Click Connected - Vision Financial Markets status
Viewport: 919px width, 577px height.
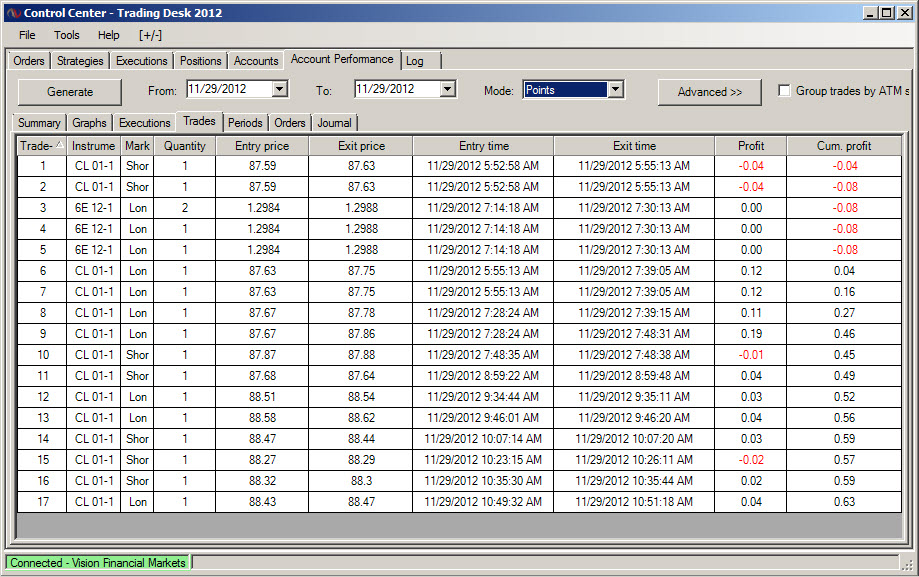tap(98, 563)
